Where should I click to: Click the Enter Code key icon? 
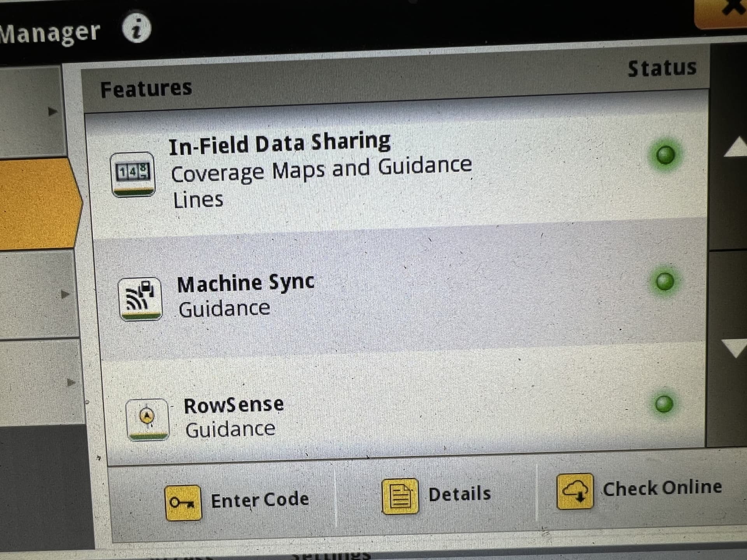point(183,503)
